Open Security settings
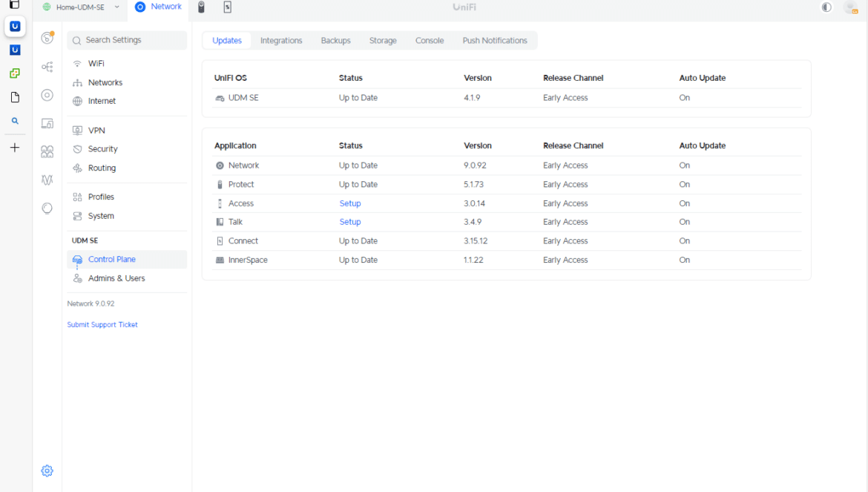Screen dimensions: 868x492 127,149
